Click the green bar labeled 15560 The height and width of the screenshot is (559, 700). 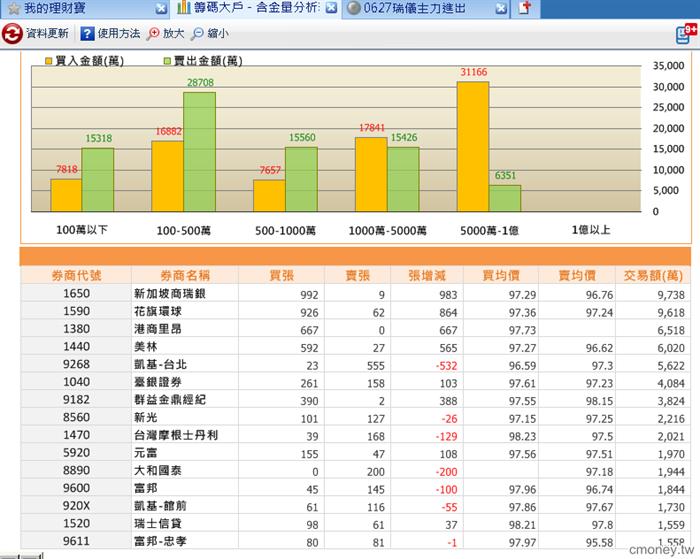301,179
